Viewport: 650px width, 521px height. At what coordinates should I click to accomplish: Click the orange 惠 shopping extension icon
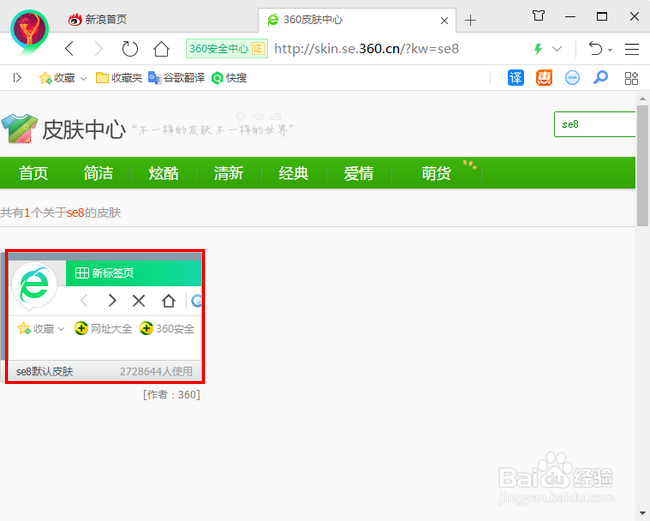point(544,78)
